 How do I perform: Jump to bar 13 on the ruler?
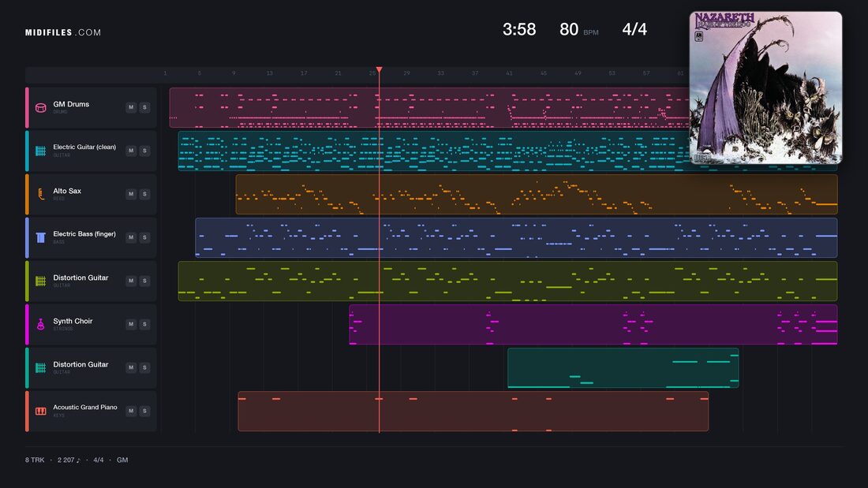click(x=269, y=73)
